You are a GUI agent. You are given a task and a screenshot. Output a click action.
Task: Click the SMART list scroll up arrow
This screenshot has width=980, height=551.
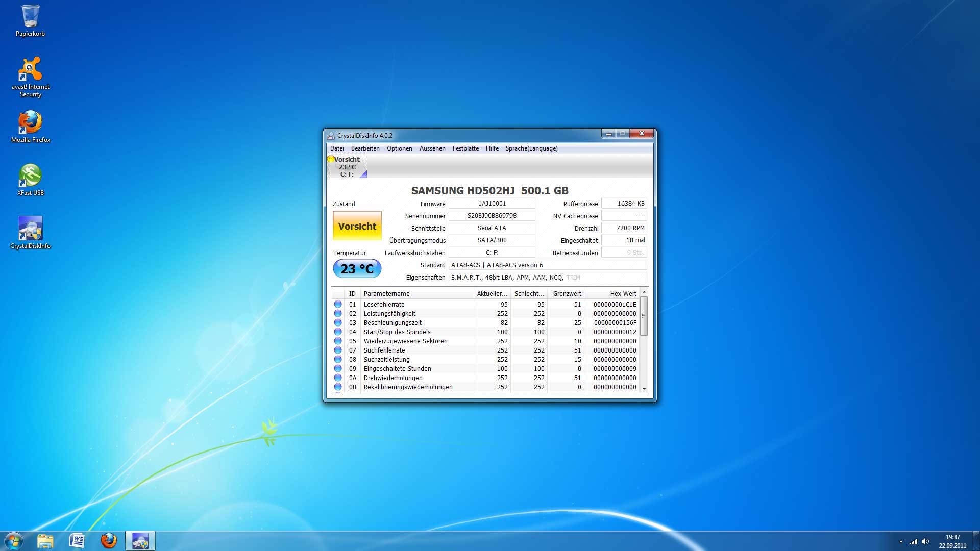click(644, 292)
